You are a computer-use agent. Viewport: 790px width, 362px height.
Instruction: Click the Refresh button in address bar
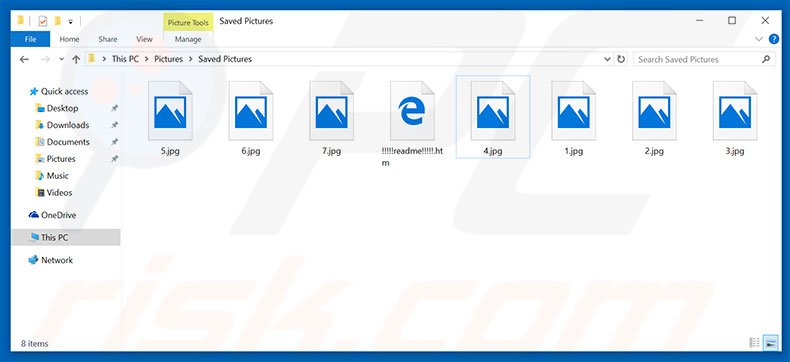[621, 59]
